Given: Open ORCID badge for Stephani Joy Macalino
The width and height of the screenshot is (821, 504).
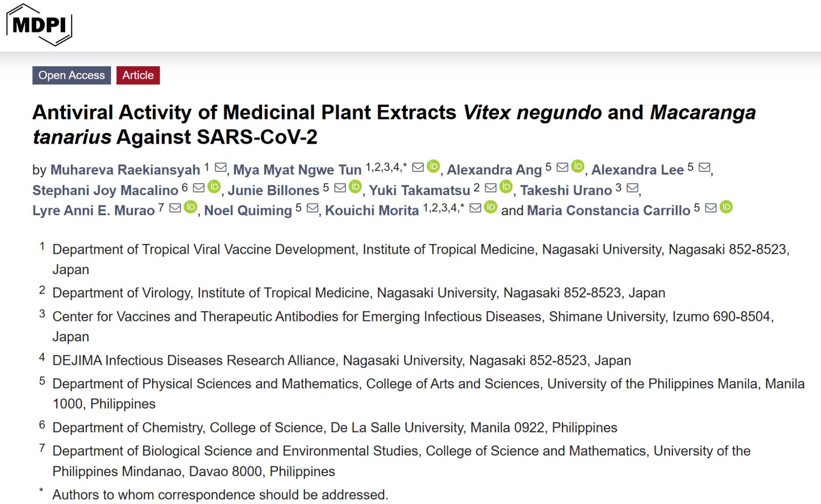Looking at the screenshot, I should tap(214, 187).
